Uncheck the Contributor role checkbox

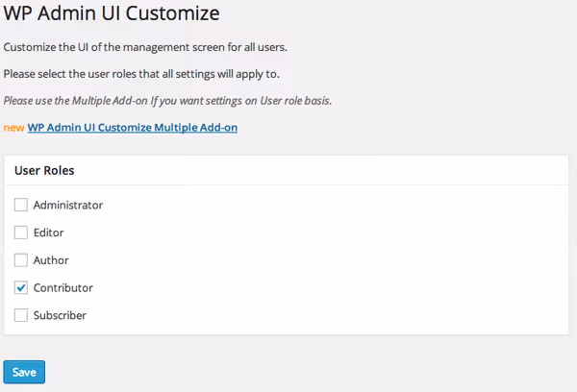tap(21, 287)
